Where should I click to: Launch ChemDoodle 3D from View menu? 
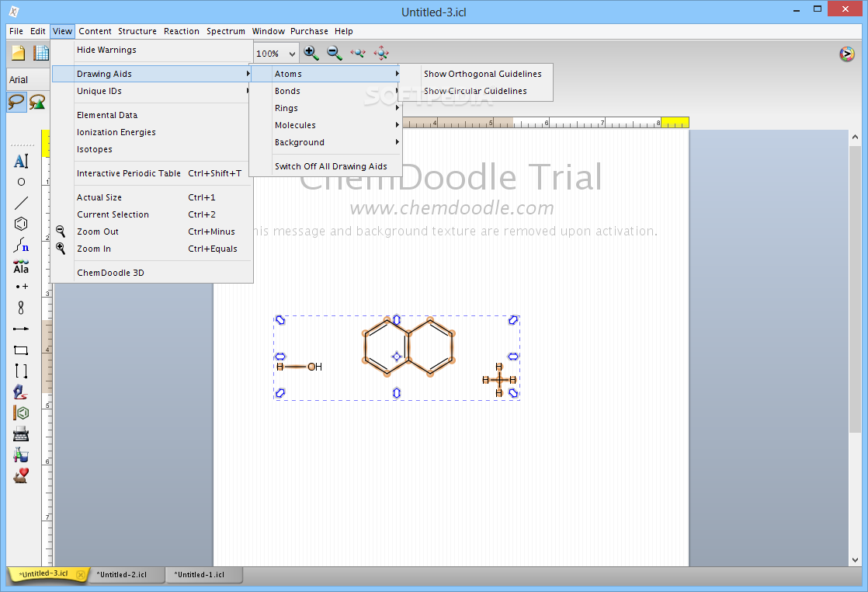(x=152, y=273)
